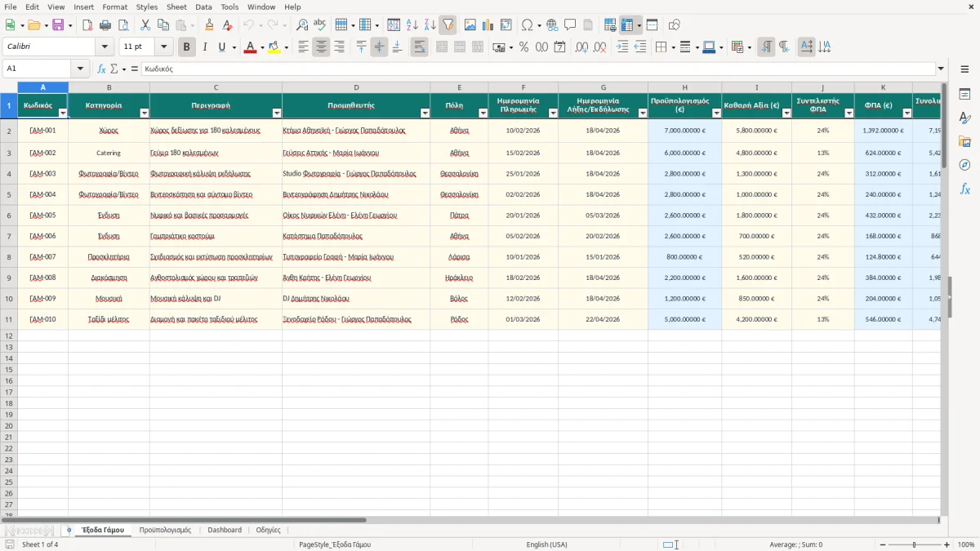The width and height of the screenshot is (980, 551).
Task: Click the Save document icon
Action: [58, 25]
